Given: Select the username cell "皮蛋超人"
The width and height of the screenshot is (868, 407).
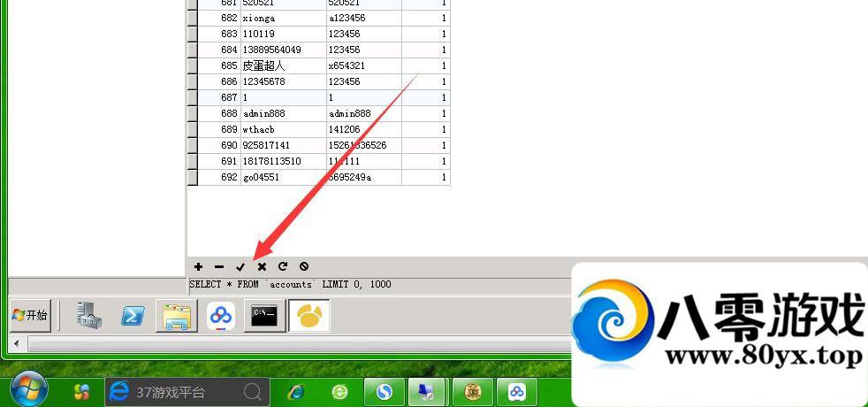Looking at the screenshot, I should 284,65.
